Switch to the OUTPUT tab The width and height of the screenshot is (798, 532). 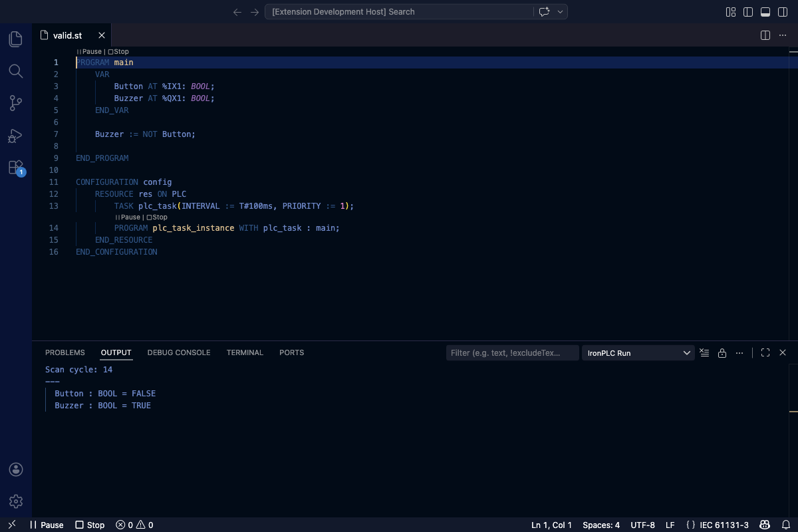point(116,352)
